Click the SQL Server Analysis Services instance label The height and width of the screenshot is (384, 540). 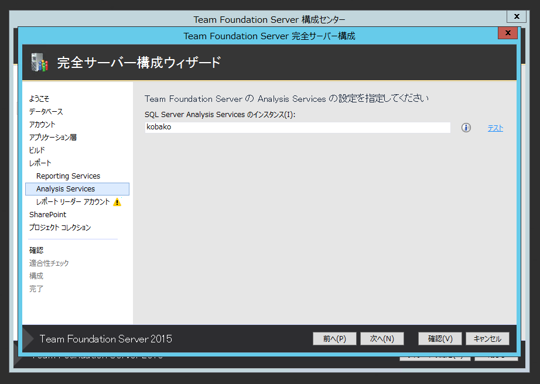point(220,115)
